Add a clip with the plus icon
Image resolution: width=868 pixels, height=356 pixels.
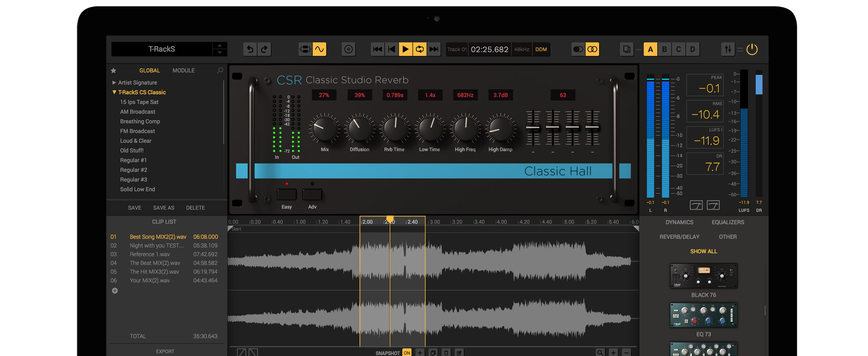tap(115, 291)
